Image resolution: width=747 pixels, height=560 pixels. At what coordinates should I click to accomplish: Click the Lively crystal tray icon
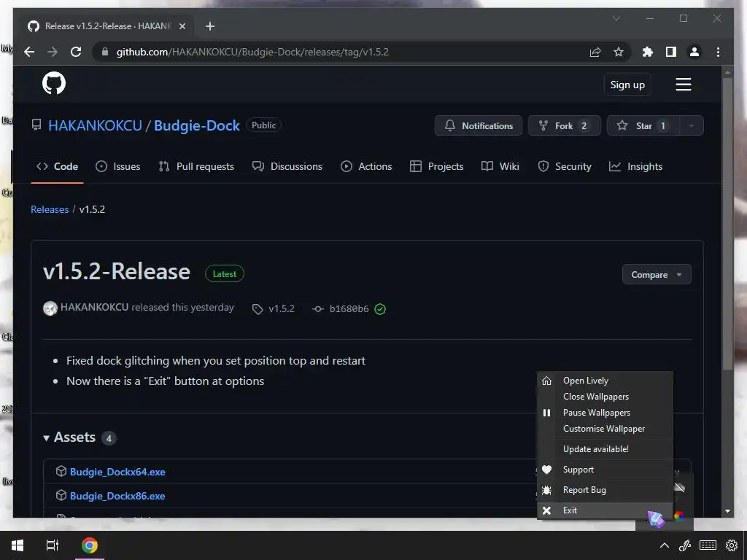[656, 518]
